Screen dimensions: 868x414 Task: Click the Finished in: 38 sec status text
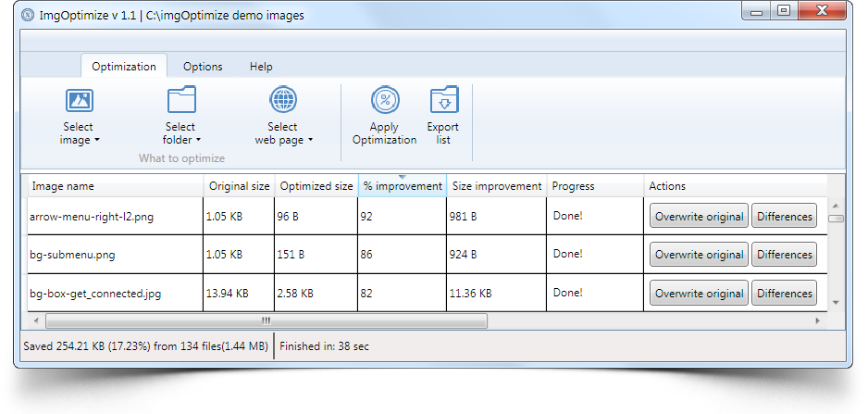[325, 346]
